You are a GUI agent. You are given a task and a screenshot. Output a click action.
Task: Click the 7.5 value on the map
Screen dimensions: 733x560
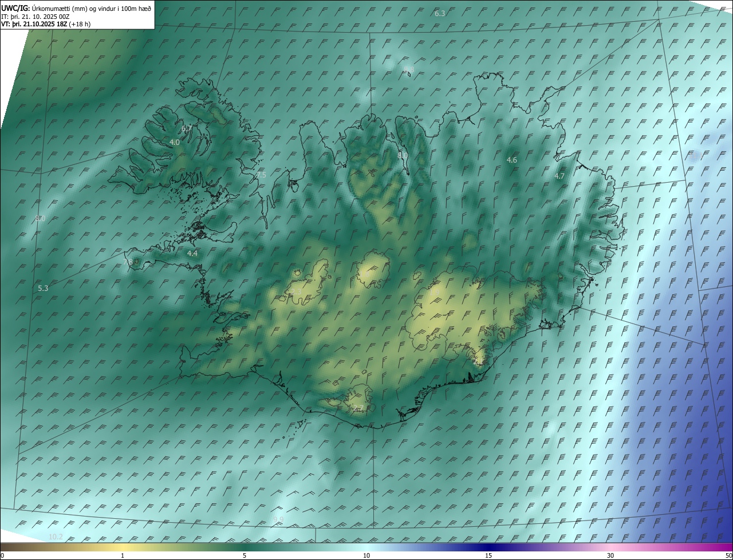click(261, 175)
